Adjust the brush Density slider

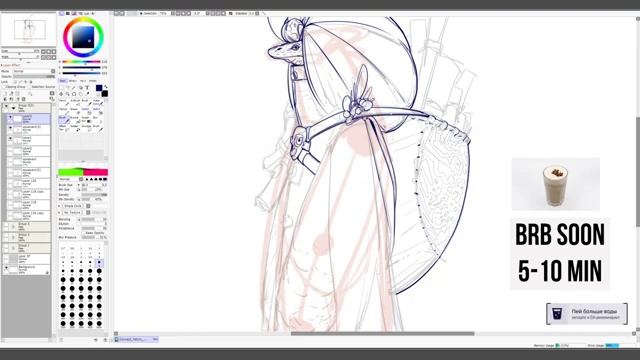94,195
